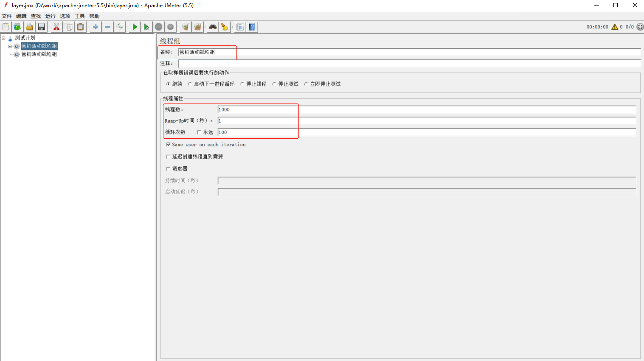Click the Toggle enable/disable icon
The width and height of the screenshot is (644, 361).
[x=119, y=27]
